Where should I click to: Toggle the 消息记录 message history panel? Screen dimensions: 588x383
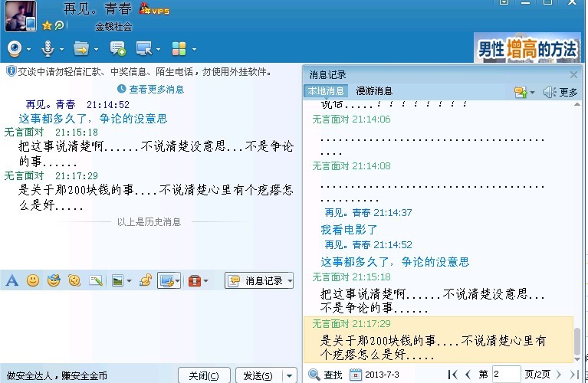click(258, 281)
